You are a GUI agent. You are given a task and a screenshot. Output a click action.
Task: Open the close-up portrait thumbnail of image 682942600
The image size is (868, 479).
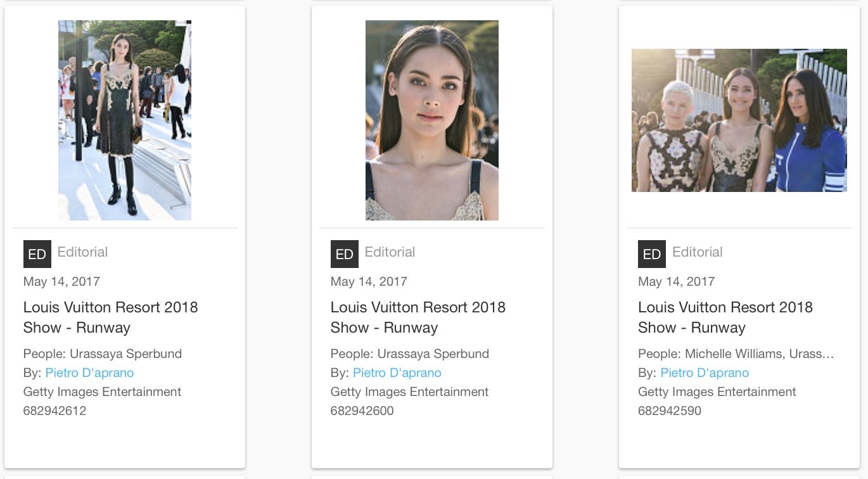click(x=432, y=120)
